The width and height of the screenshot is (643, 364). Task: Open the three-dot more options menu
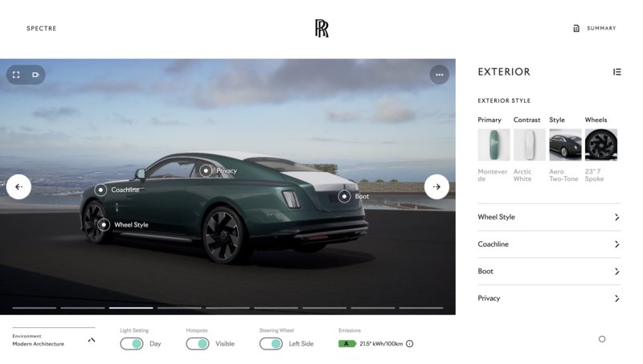[439, 75]
